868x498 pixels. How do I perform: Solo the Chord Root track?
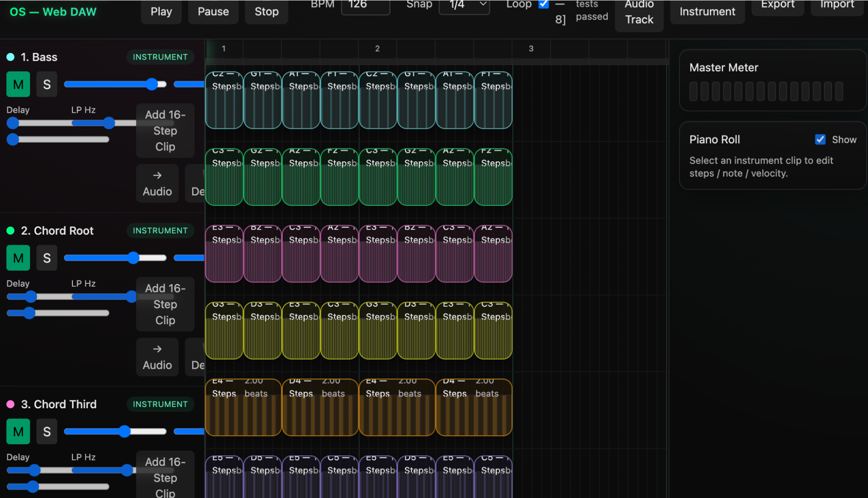[x=47, y=258]
